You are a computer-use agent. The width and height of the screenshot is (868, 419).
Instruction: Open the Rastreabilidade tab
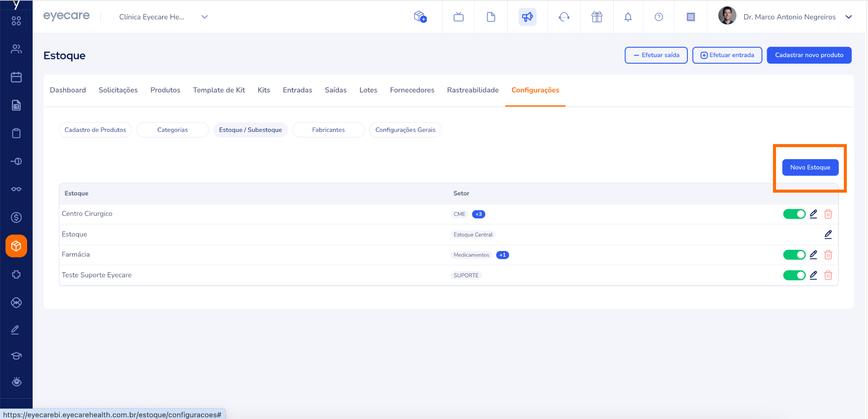point(473,90)
